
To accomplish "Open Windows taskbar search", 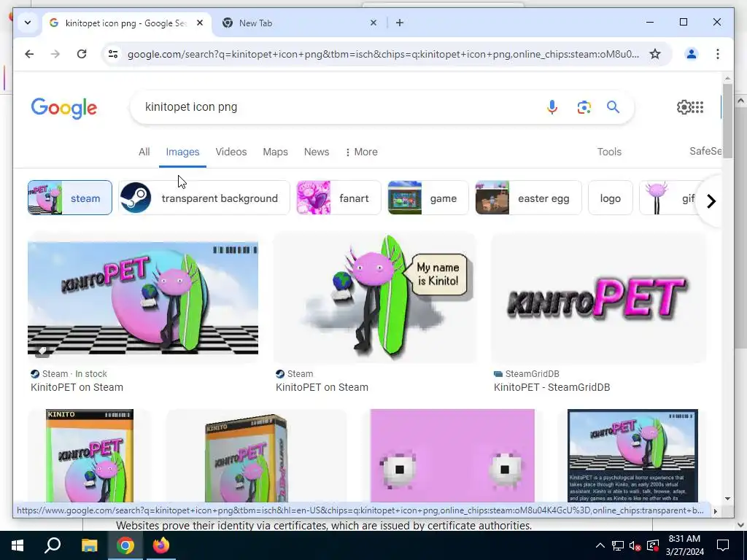I will coord(53,545).
